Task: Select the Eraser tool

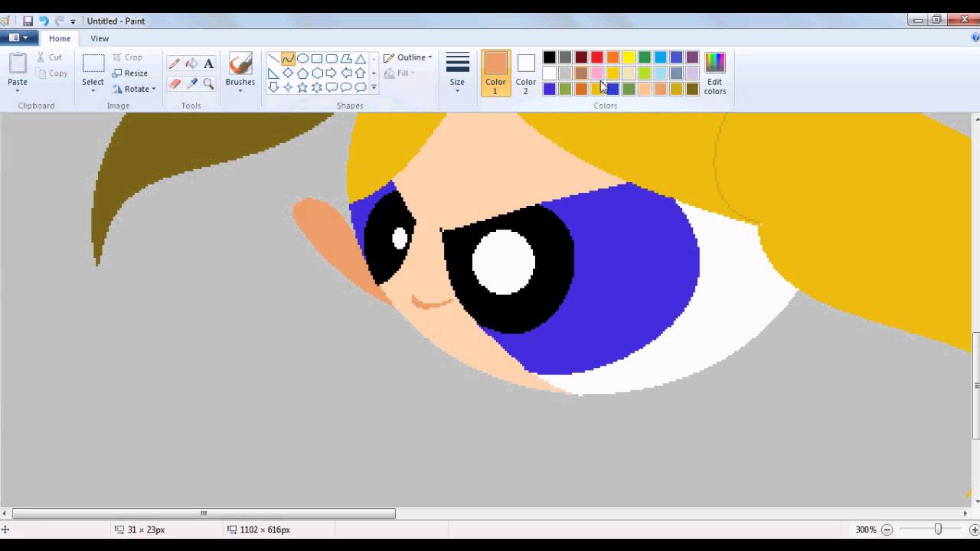Action: click(x=175, y=84)
